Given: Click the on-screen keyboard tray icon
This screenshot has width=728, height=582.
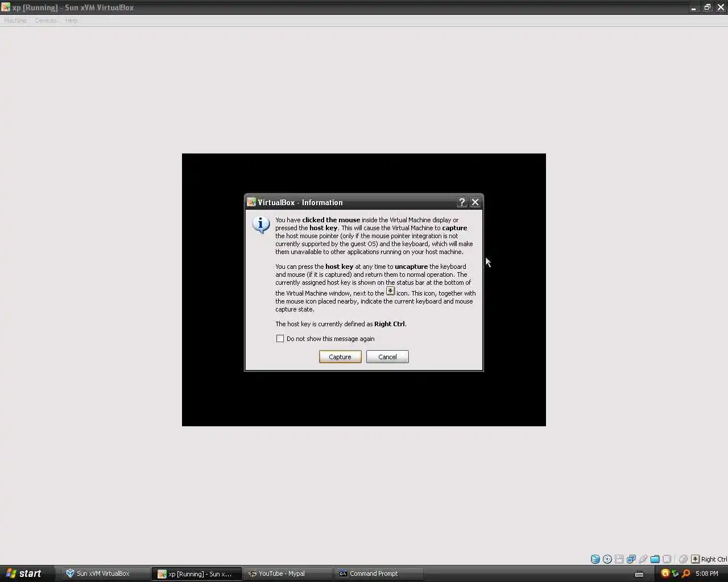Looking at the screenshot, I should (639, 573).
